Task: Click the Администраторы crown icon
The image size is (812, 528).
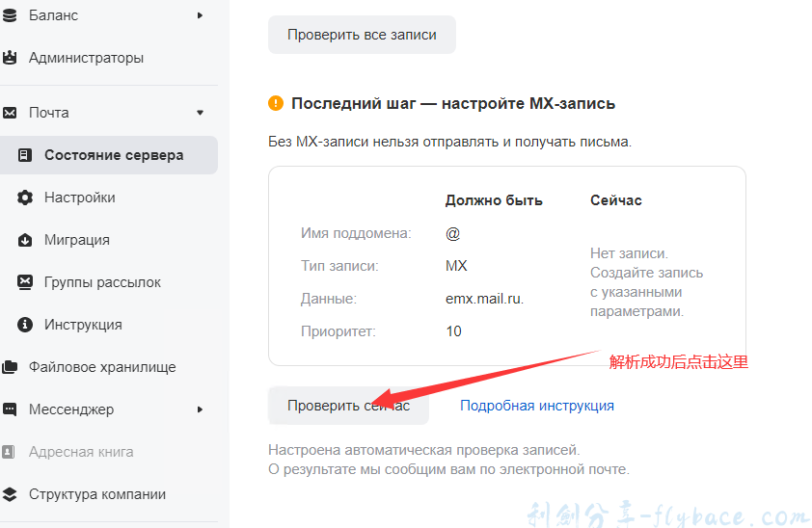Action: (10, 58)
